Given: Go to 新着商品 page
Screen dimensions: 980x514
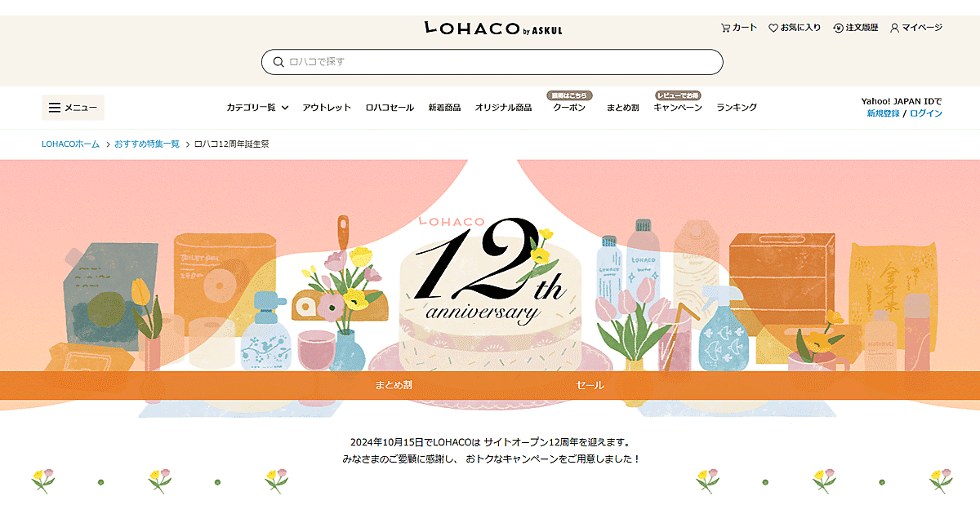Looking at the screenshot, I should [x=444, y=108].
